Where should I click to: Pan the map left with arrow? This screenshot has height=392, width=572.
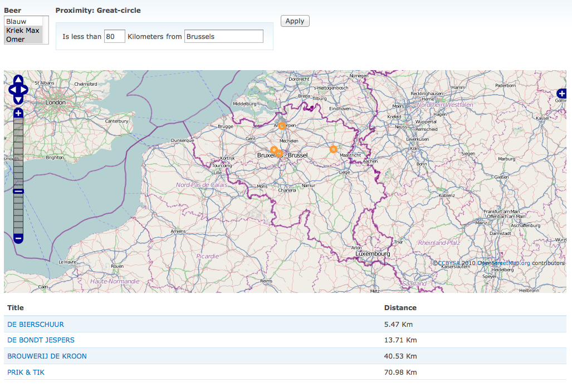coord(12,90)
